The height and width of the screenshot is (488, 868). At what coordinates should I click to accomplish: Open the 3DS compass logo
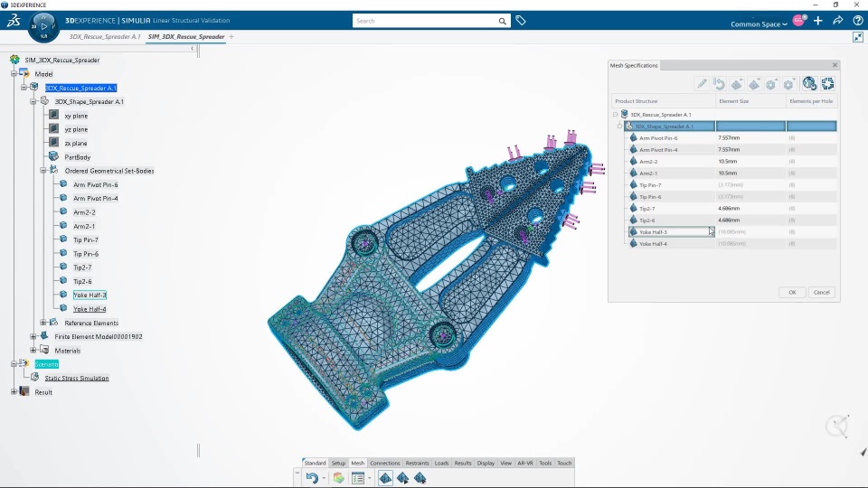pos(14,21)
